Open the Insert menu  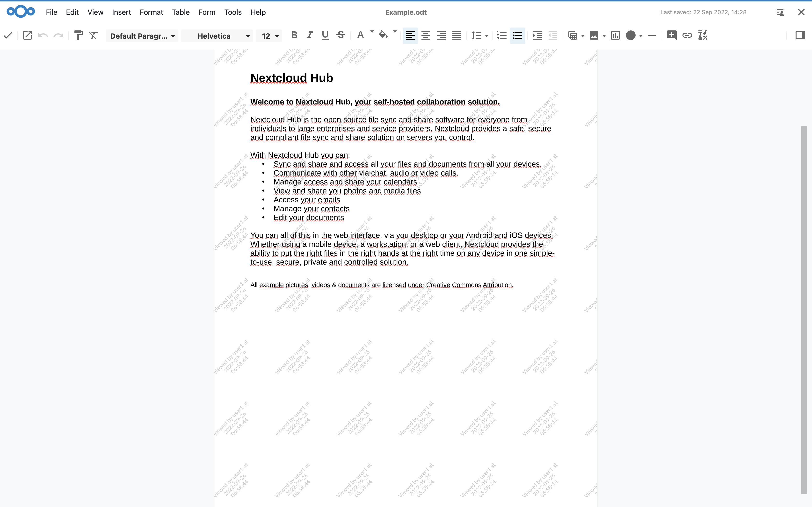tap(121, 12)
